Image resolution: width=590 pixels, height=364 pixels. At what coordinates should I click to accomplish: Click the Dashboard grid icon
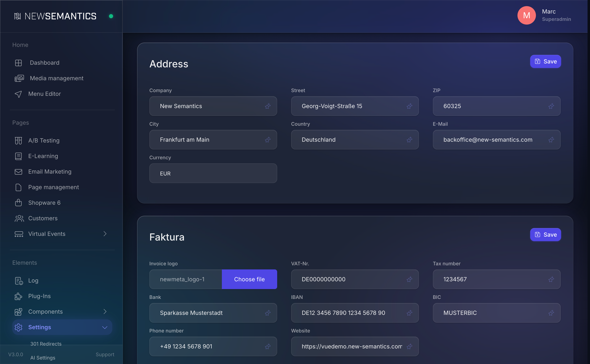click(18, 63)
